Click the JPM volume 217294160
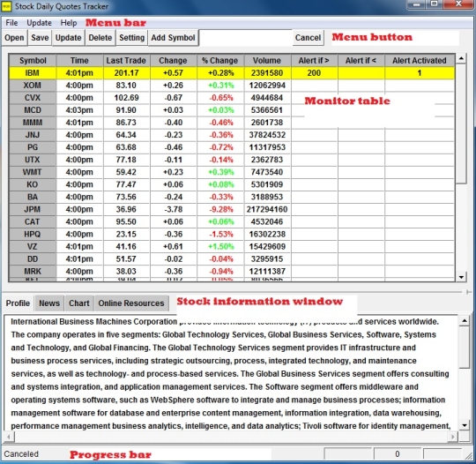The width and height of the screenshot is (476, 464). [267, 209]
